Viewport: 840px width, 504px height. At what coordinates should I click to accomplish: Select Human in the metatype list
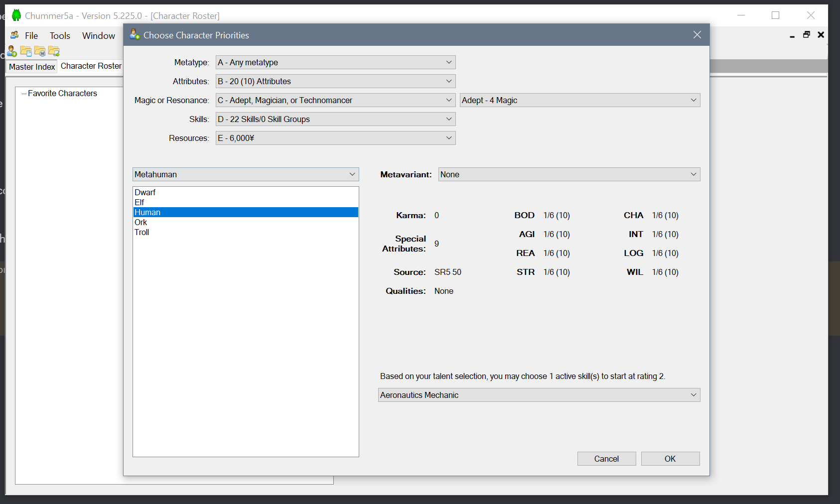246,212
